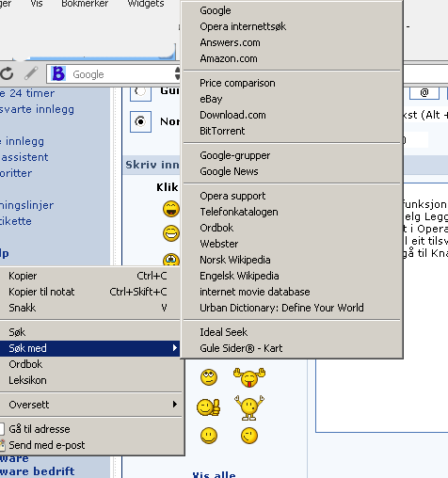Choose Google-grupper search
The width and height of the screenshot is (448, 478).
point(292,155)
